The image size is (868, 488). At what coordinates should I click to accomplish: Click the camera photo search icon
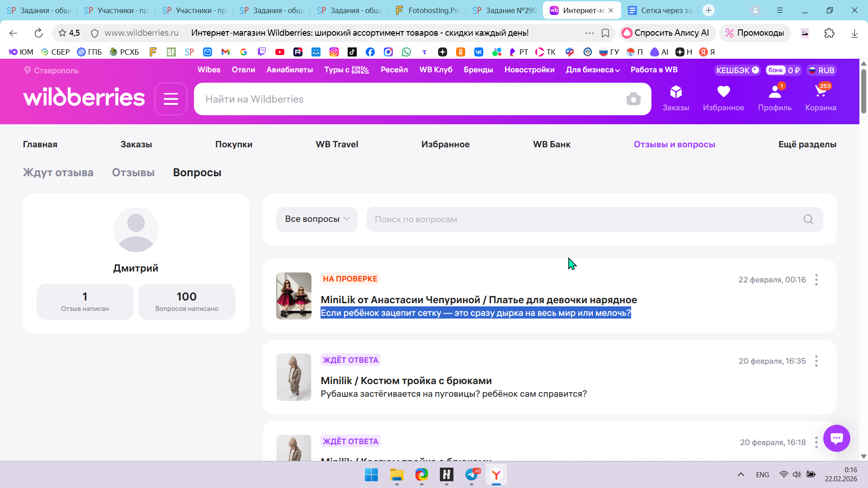pyautogui.click(x=633, y=99)
